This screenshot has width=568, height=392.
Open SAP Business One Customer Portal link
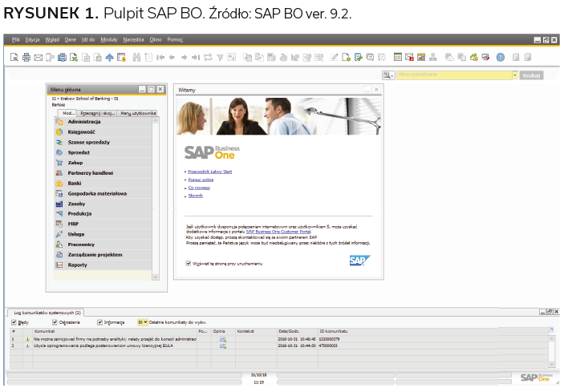pyautogui.click(x=278, y=232)
